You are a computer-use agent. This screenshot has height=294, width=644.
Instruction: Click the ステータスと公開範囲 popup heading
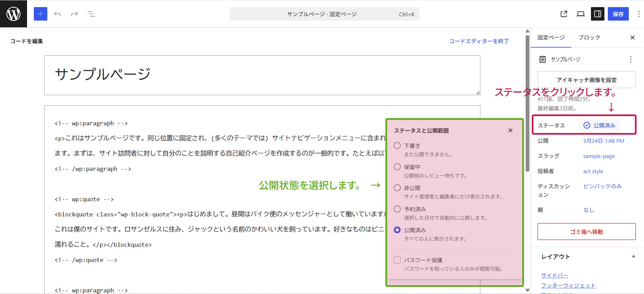tap(421, 131)
